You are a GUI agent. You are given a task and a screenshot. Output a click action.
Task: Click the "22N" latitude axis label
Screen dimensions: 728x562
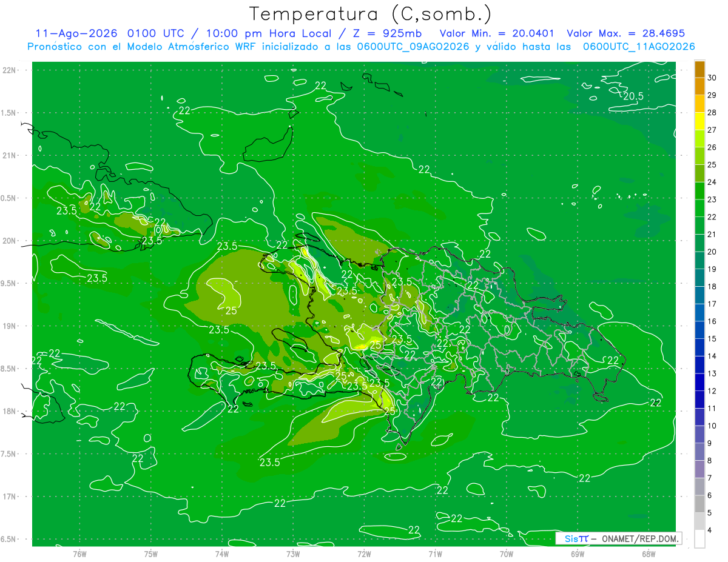tap(10, 70)
